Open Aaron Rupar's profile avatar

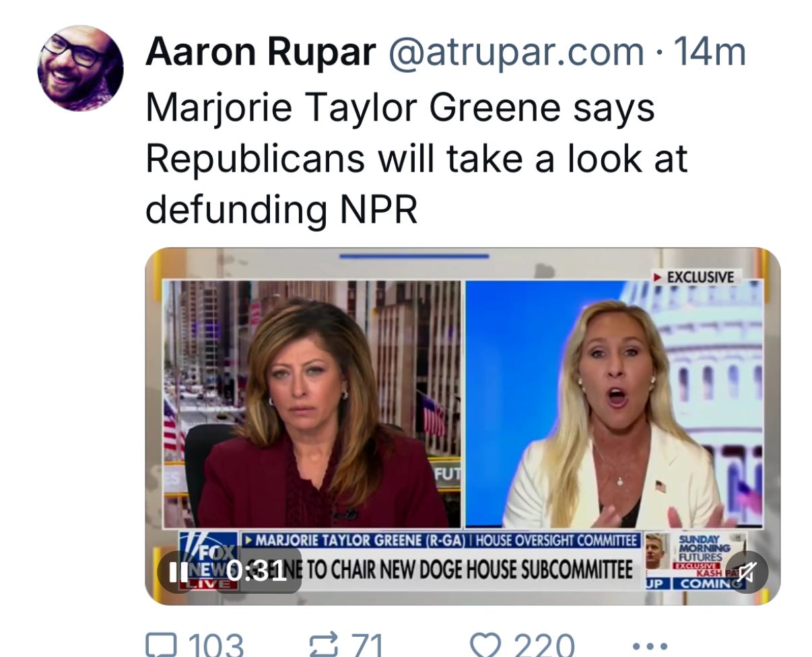point(80,68)
